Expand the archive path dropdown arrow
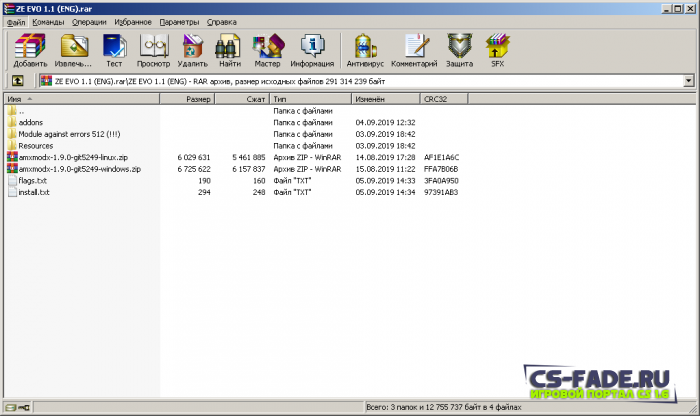 [x=689, y=81]
